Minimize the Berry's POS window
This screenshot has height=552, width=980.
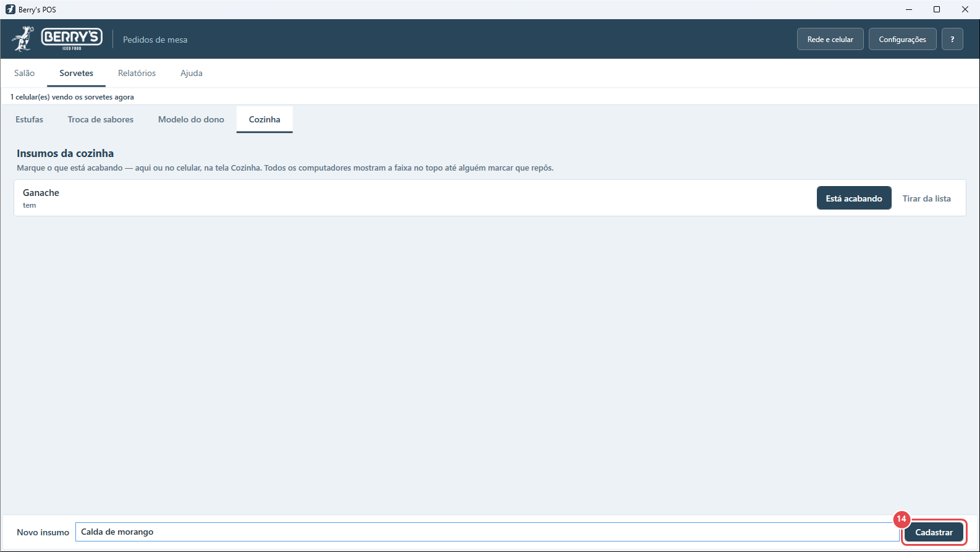909,9
